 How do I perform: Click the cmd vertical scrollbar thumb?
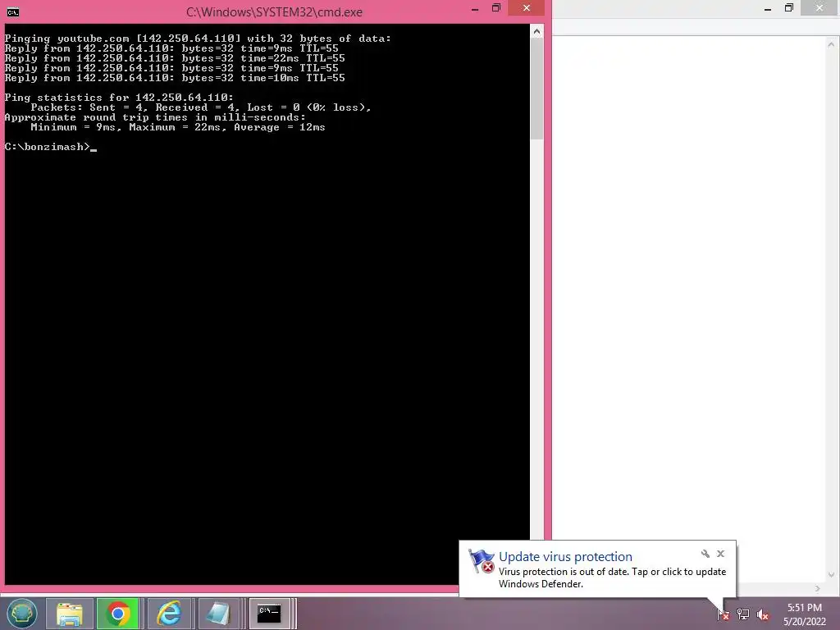(x=536, y=89)
